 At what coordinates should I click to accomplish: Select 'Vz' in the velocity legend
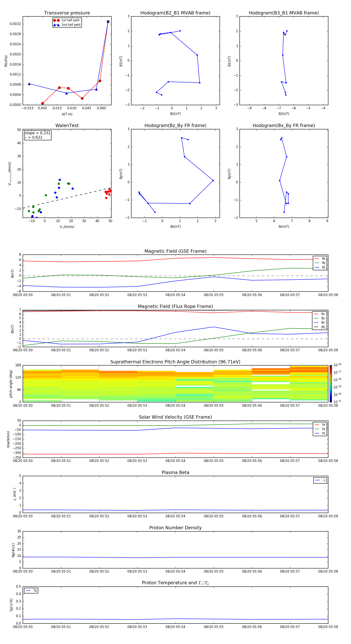coord(320,433)
